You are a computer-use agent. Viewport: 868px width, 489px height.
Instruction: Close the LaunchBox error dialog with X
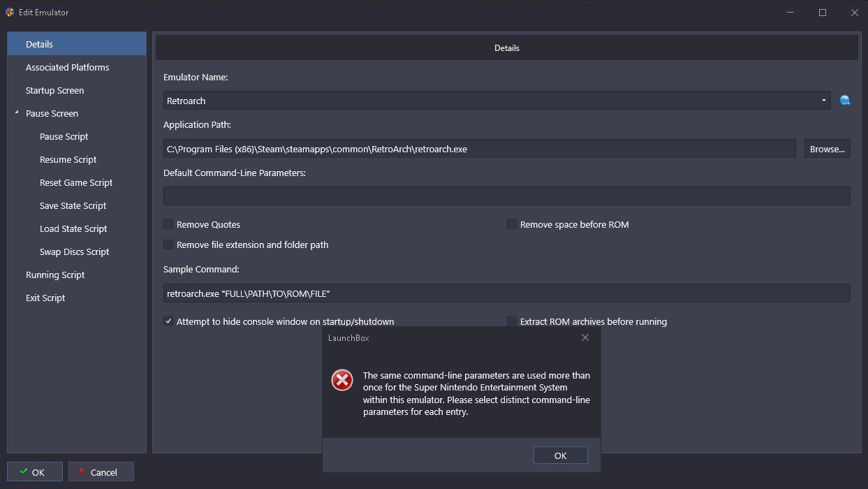(585, 337)
